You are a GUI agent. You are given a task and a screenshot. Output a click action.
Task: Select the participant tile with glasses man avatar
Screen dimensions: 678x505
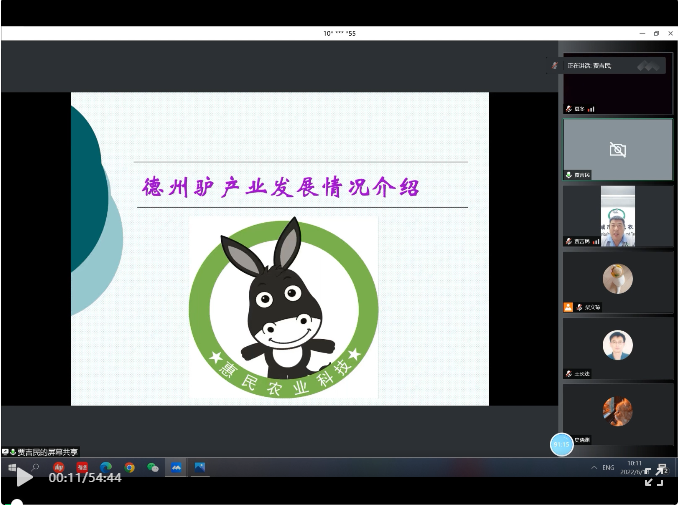click(617, 348)
